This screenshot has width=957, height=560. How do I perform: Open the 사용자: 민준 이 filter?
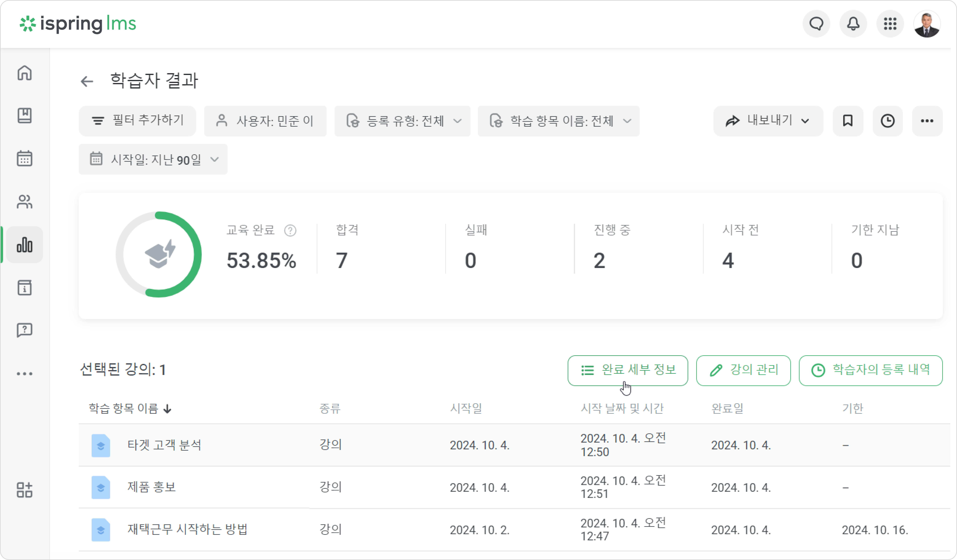[265, 121]
